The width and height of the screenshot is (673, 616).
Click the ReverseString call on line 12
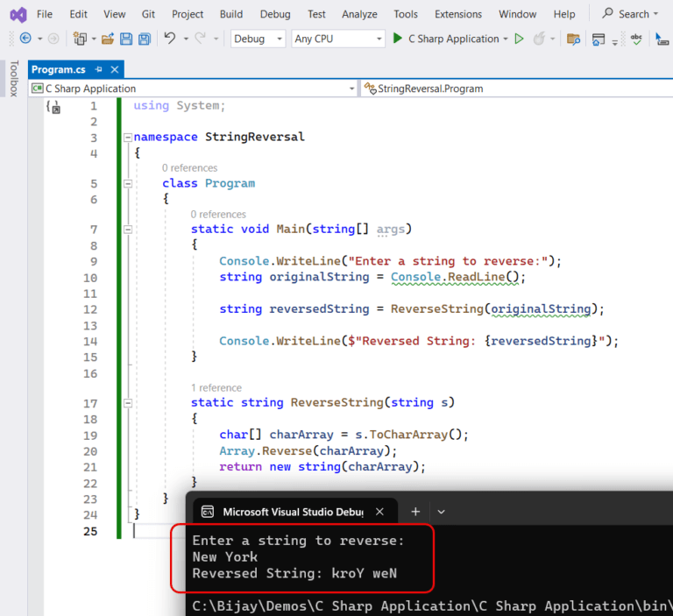[437, 308]
